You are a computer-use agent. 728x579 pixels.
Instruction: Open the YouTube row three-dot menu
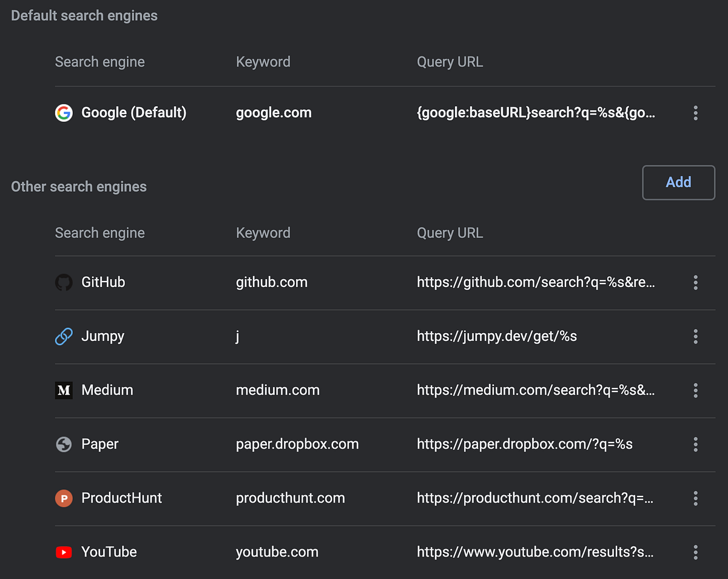click(695, 552)
